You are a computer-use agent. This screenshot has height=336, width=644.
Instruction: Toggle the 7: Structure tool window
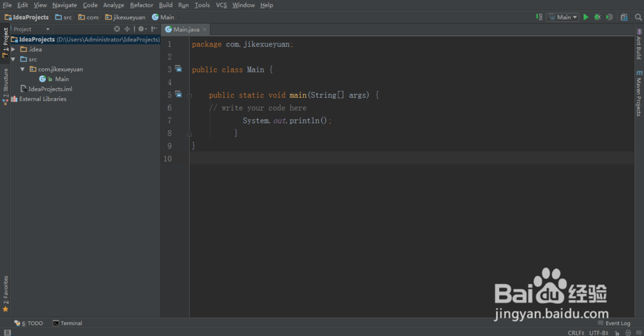point(5,87)
